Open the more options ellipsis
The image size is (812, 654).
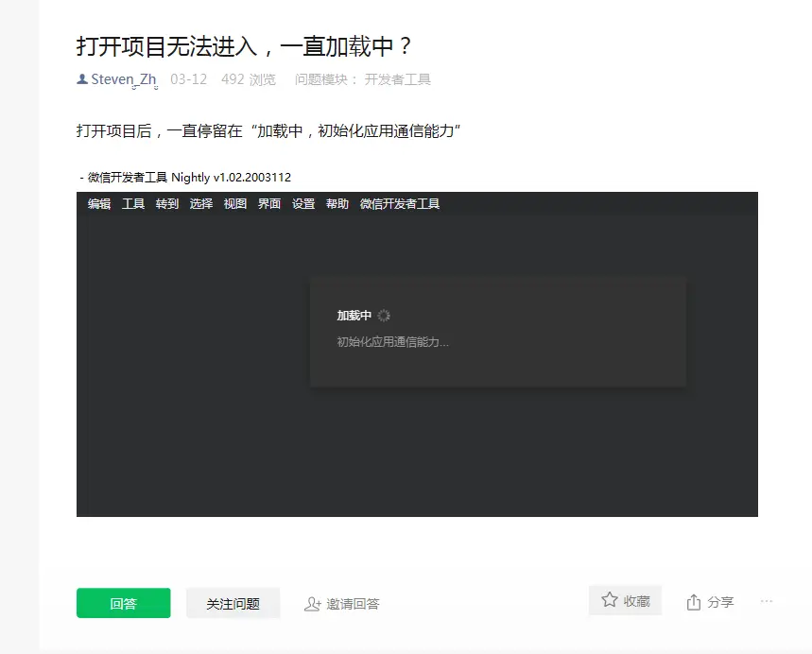767,601
